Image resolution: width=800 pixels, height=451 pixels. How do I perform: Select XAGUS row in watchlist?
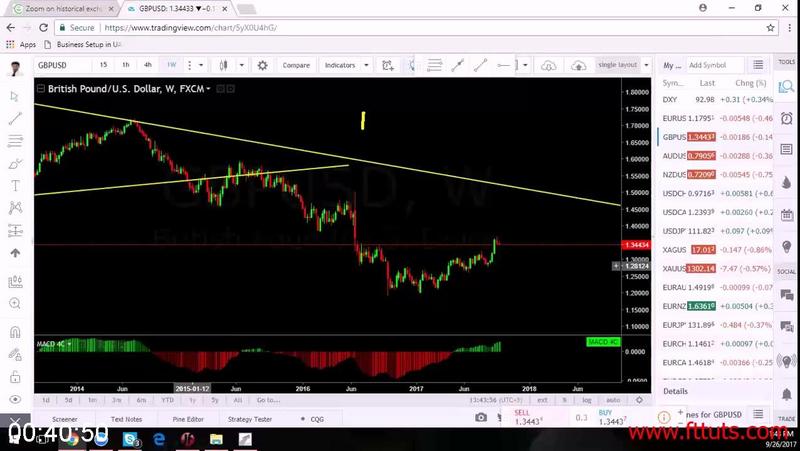coord(716,249)
